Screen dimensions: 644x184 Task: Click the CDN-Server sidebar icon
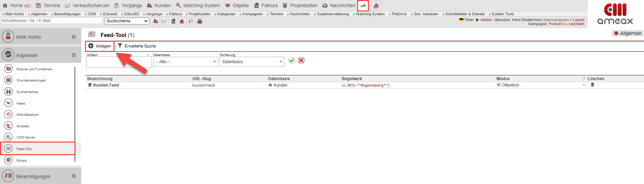pyautogui.click(x=8, y=137)
